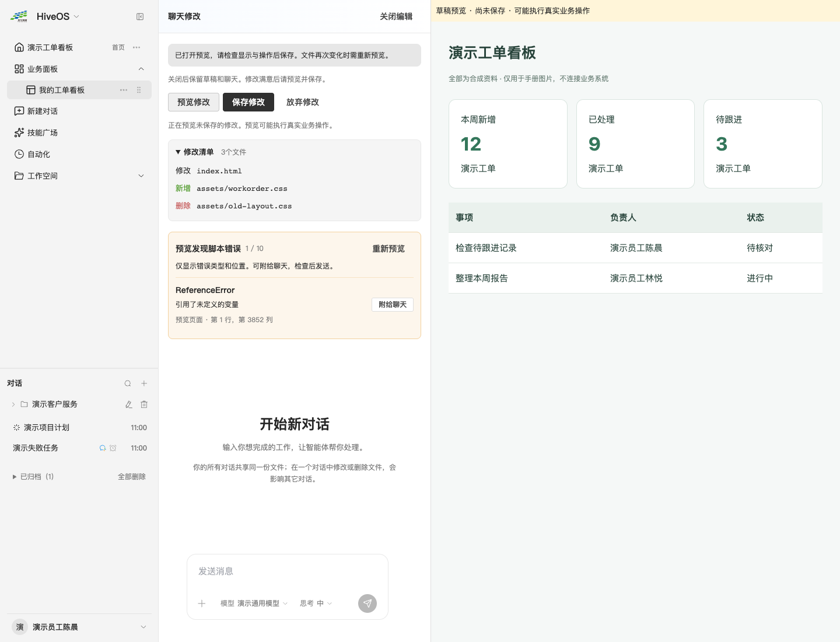Focus the 发送消息 input field
The width and height of the screenshot is (840, 642).
(288, 571)
